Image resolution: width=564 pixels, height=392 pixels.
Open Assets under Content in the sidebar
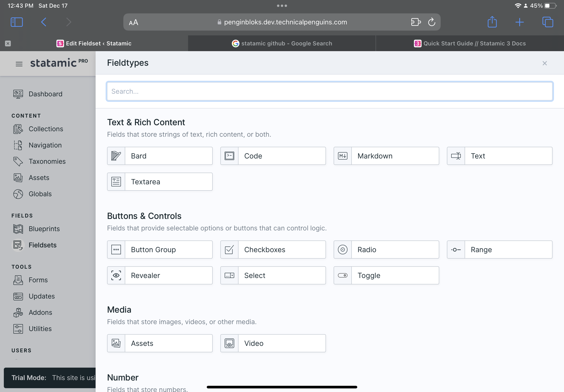tap(32, 178)
